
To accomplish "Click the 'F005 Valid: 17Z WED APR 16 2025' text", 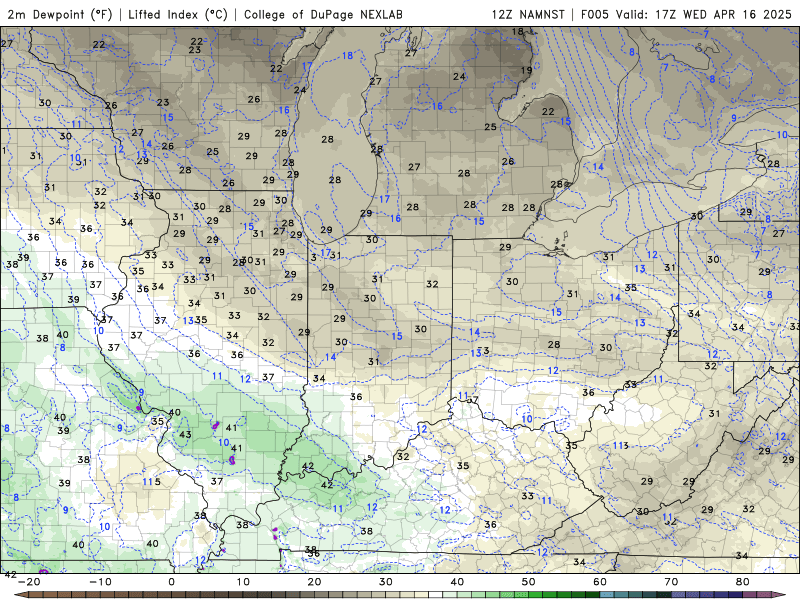I will pos(686,14).
